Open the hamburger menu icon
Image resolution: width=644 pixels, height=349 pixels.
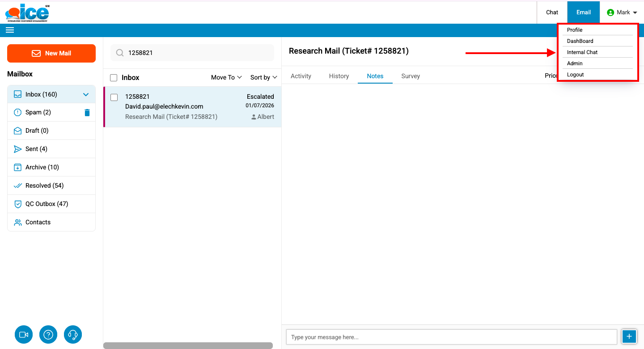click(10, 30)
